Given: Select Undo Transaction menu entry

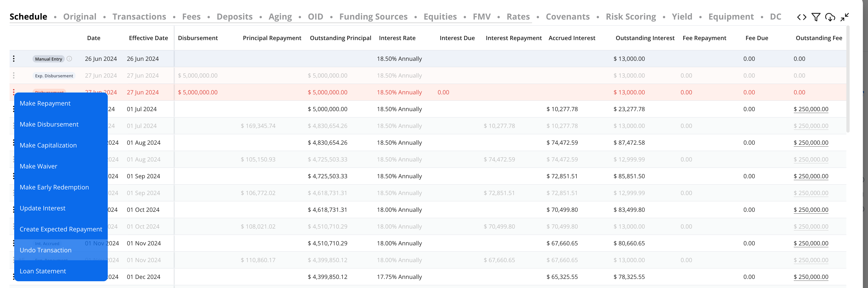Looking at the screenshot, I should [x=45, y=250].
